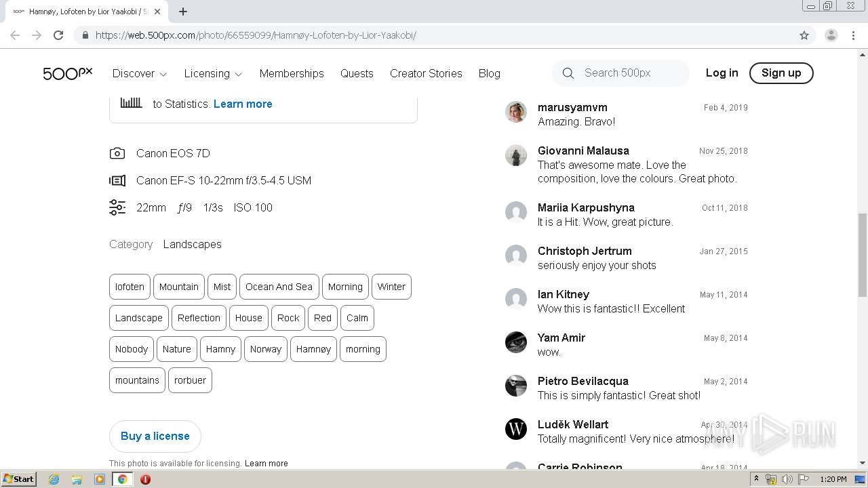Select the House tag
Viewport: 868px width, 488px height.
pos(248,318)
